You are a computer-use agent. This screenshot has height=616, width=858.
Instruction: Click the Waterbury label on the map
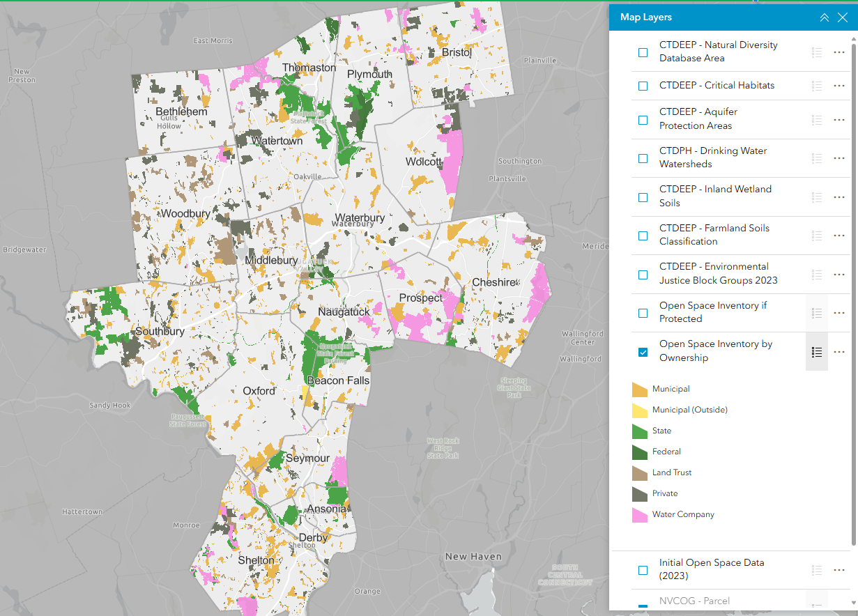point(360,217)
